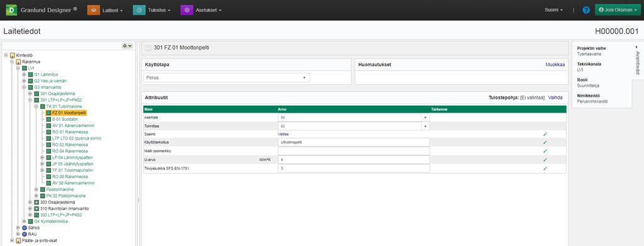Click the edit pencil in the Sijainti row
This screenshot has width=644, height=246.
(545, 134)
